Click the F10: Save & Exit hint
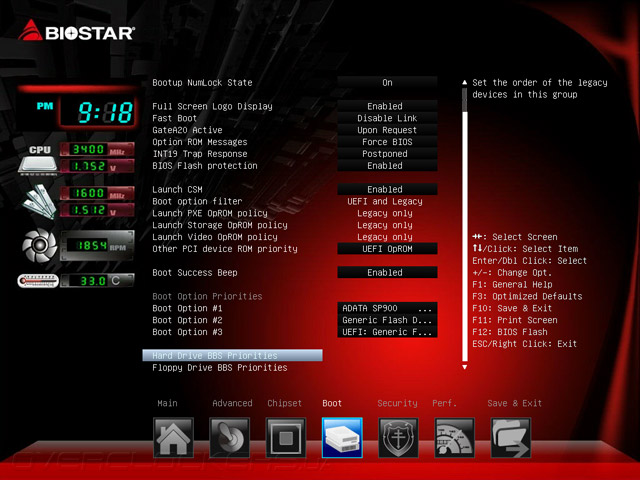This screenshot has width=640, height=480. point(512,308)
